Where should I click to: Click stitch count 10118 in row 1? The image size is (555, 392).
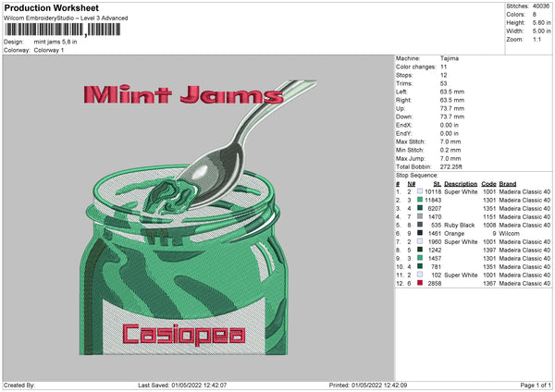pyautogui.click(x=433, y=191)
